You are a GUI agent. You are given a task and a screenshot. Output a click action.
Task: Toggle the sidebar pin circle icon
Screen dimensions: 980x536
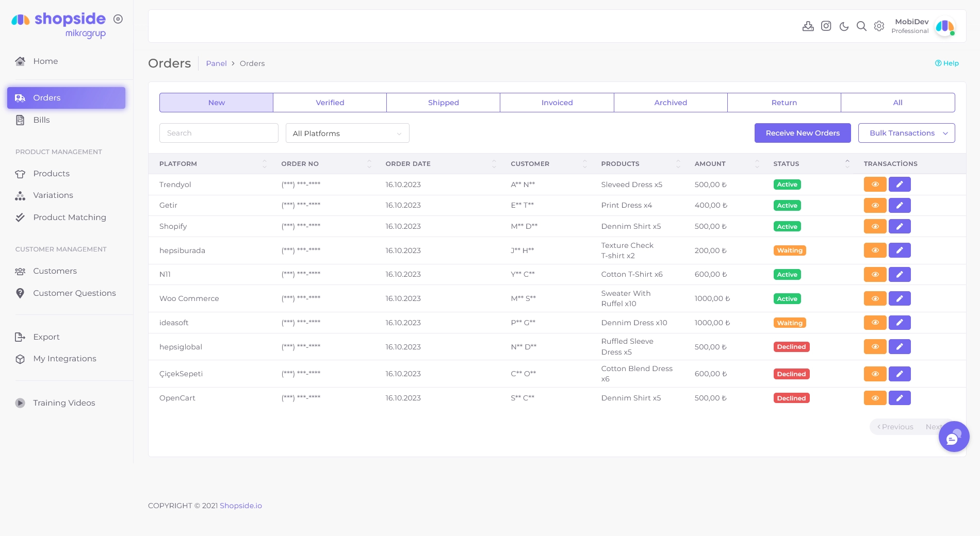click(x=118, y=19)
